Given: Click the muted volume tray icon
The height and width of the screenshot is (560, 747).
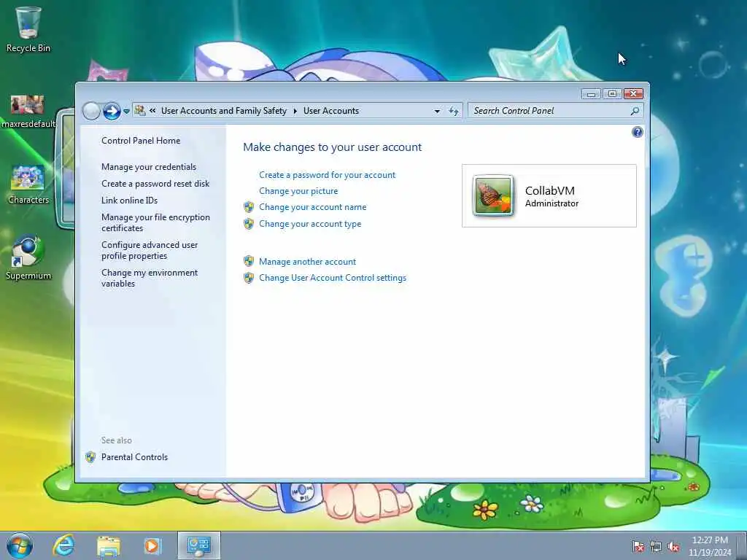Looking at the screenshot, I should [x=673, y=546].
